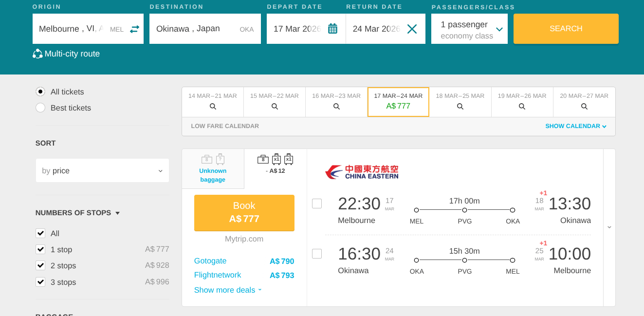Click the Book A$777 button
The width and height of the screenshot is (644, 316).
pyautogui.click(x=244, y=213)
